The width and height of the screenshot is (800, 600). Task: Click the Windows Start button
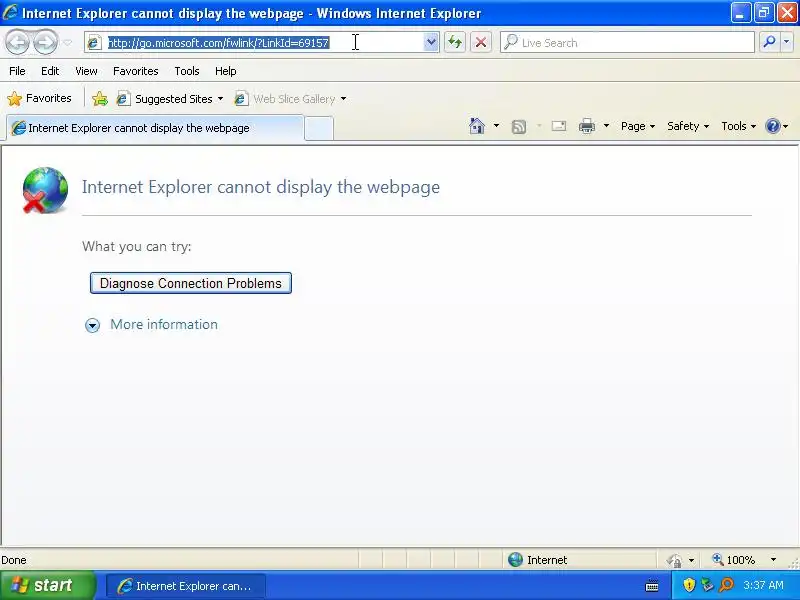pos(47,585)
